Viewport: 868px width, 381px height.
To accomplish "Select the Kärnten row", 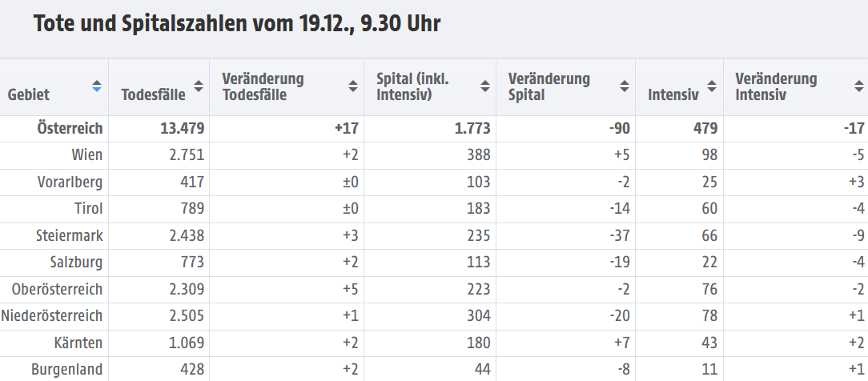I will [78, 343].
